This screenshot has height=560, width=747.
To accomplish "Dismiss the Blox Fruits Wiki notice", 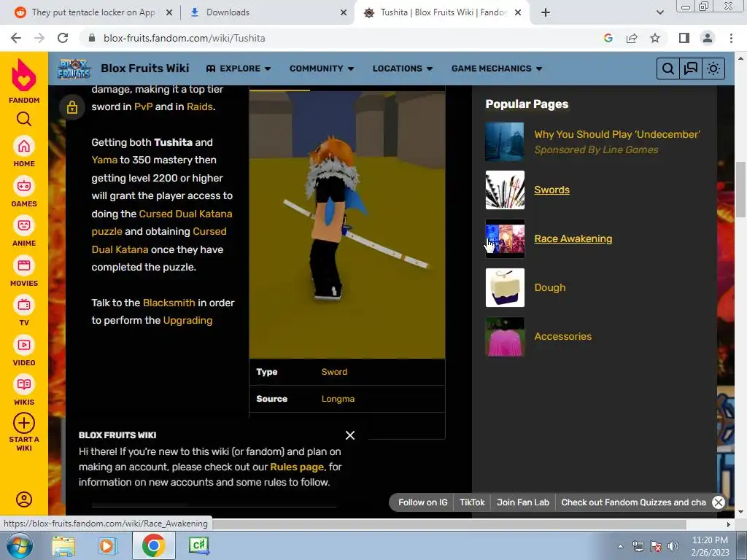I will point(350,435).
